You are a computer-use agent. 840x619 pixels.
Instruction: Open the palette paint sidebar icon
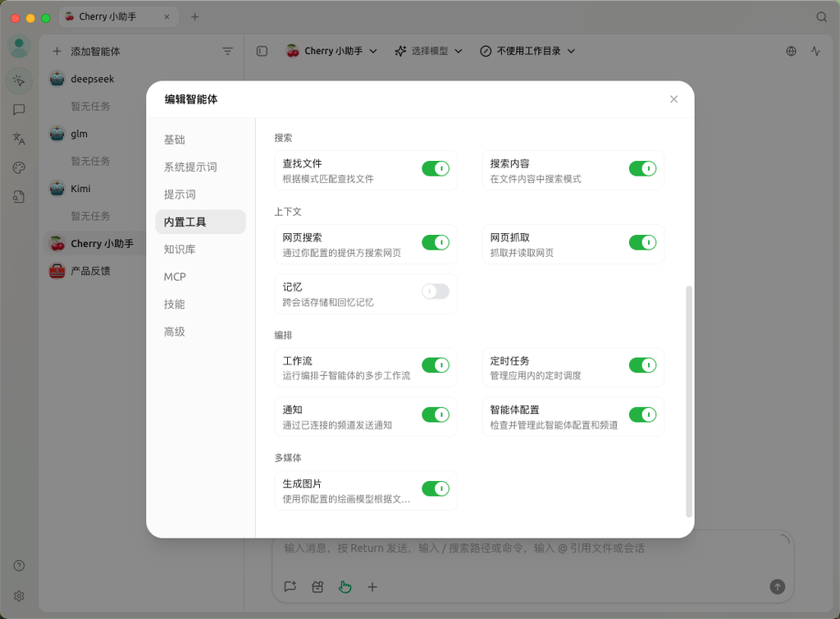[20, 167]
